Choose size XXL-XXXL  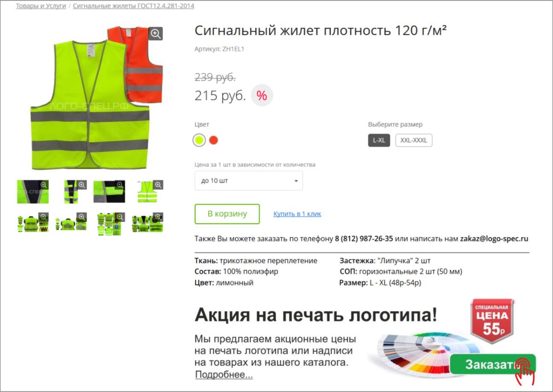click(414, 140)
